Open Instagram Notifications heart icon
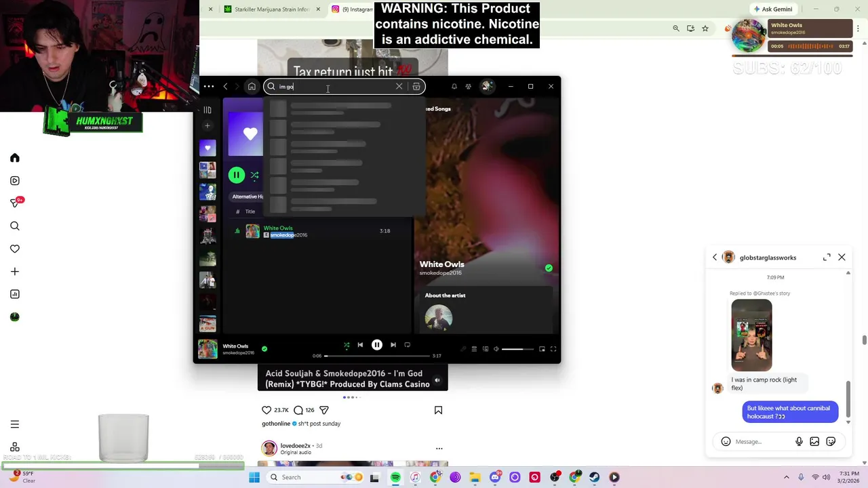The image size is (868, 488). click(x=15, y=249)
